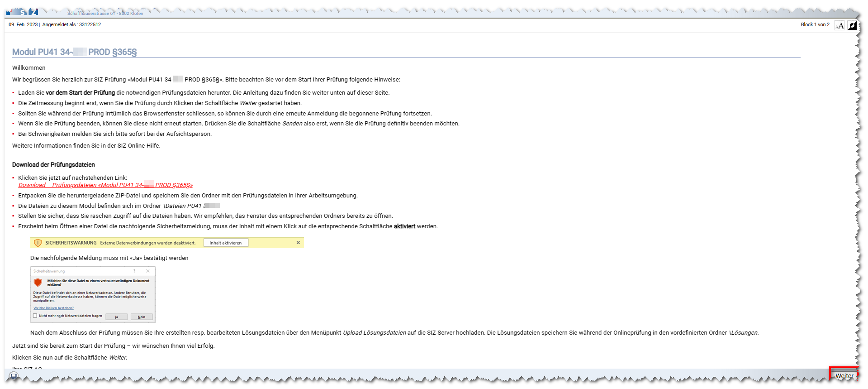Viewport: 868px width, 389px height.
Task: Click 'Jetzt sind Sie bereit zum Start' line
Action: (x=114, y=346)
